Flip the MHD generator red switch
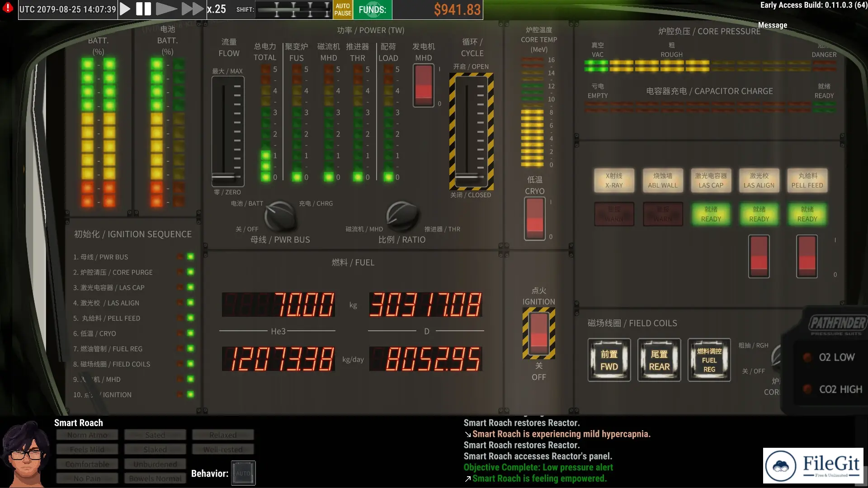The width and height of the screenshot is (868, 488). click(x=424, y=85)
